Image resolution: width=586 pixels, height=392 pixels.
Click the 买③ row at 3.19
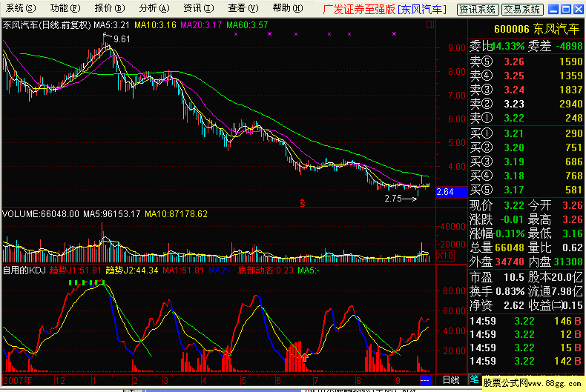526,162
